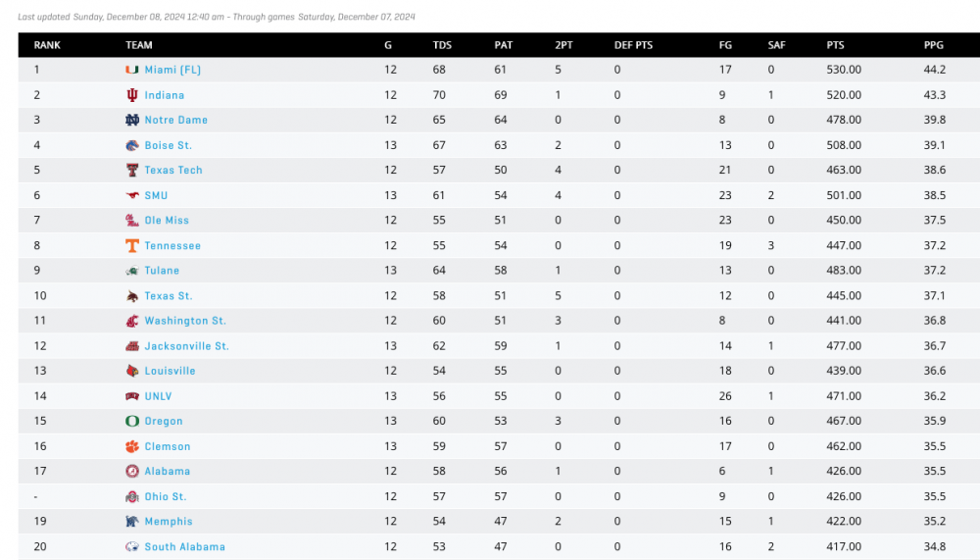
Task: Sort by the RANK column header
Action: click(46, 45)
